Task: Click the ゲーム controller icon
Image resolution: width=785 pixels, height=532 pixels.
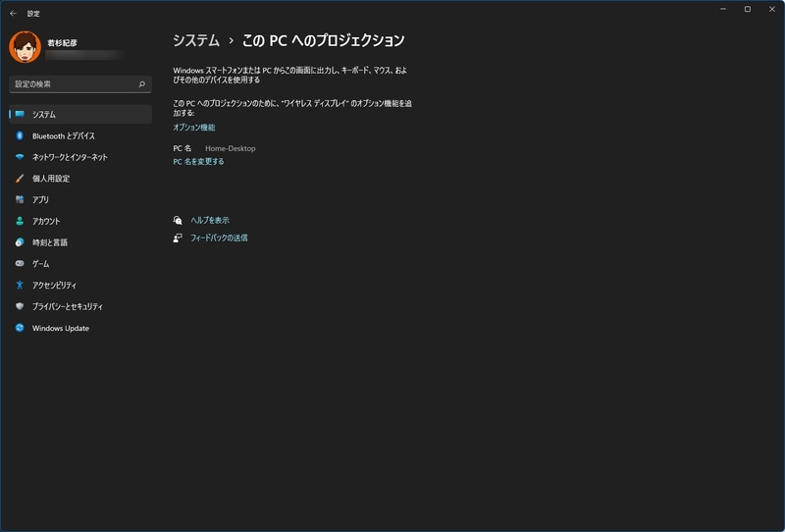Action: click(20, 263)
